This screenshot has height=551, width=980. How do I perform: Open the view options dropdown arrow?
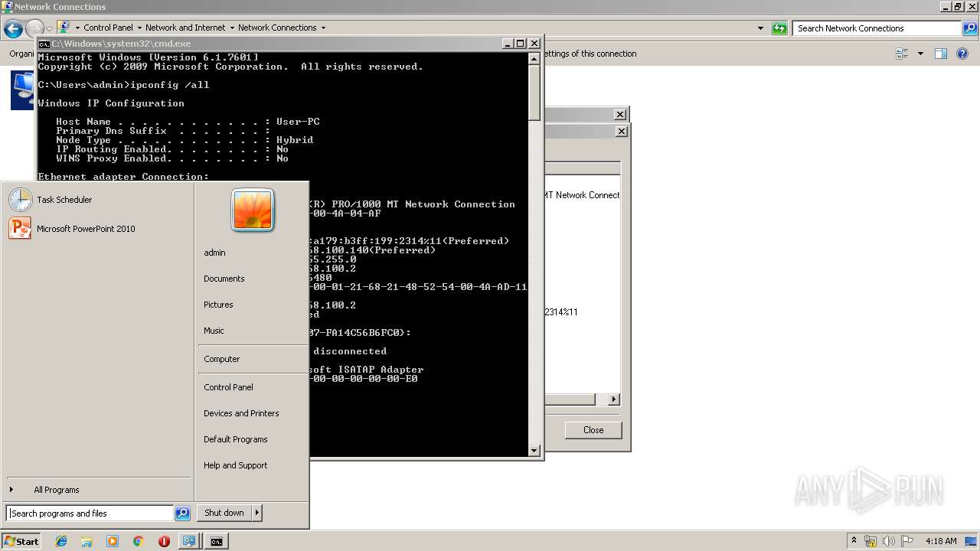point(920,54)
